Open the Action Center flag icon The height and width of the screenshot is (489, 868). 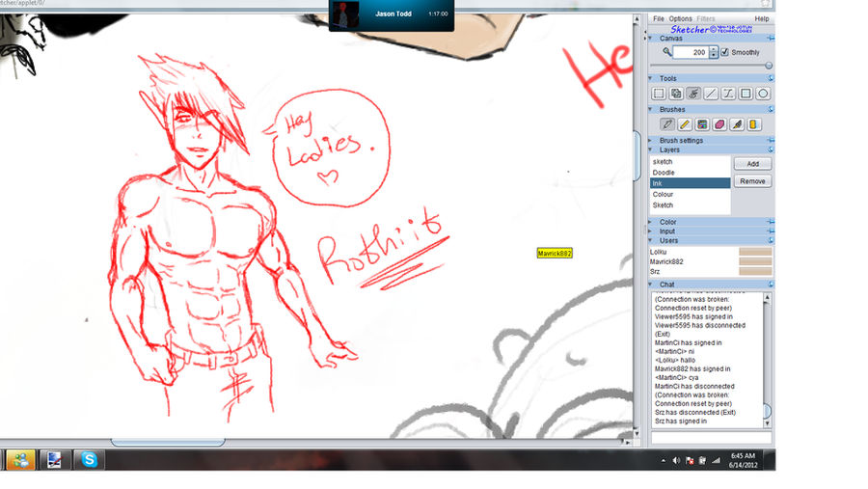pos(690,460)
